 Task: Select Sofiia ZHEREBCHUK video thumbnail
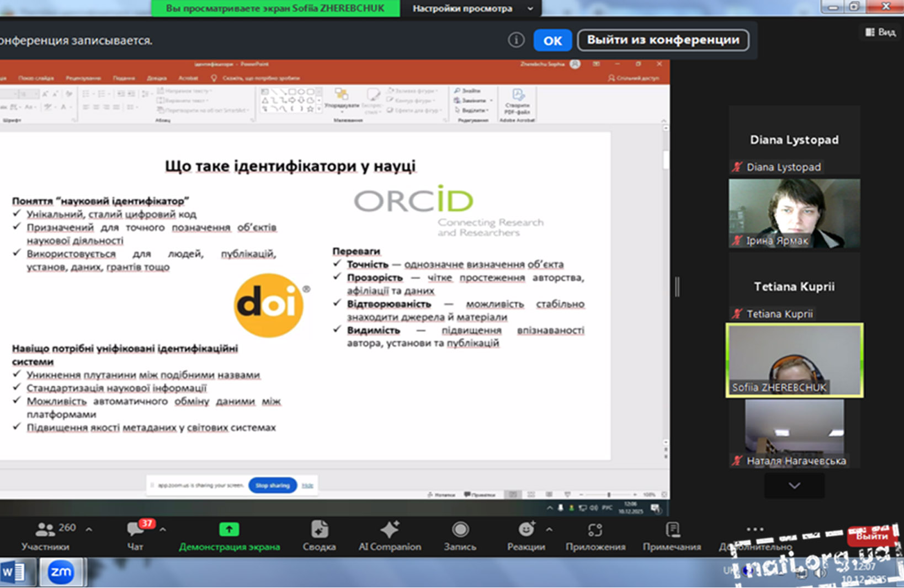[794, 360]
